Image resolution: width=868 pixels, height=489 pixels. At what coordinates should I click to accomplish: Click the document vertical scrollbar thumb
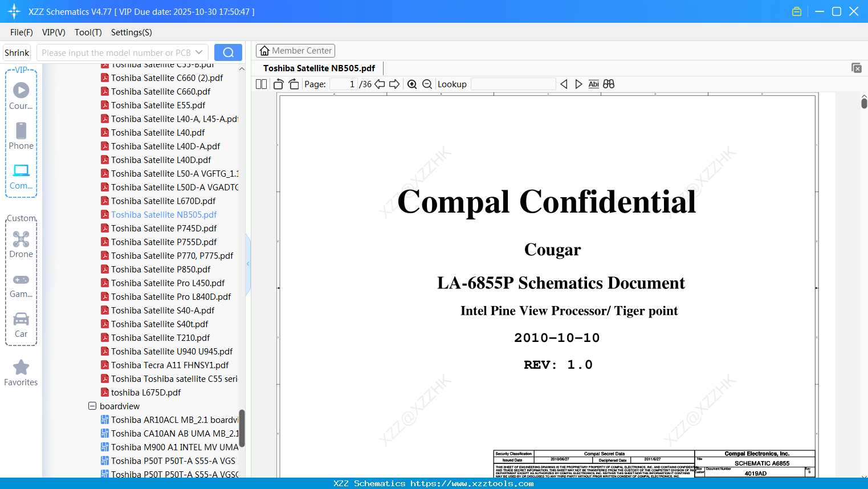[864, 103]
